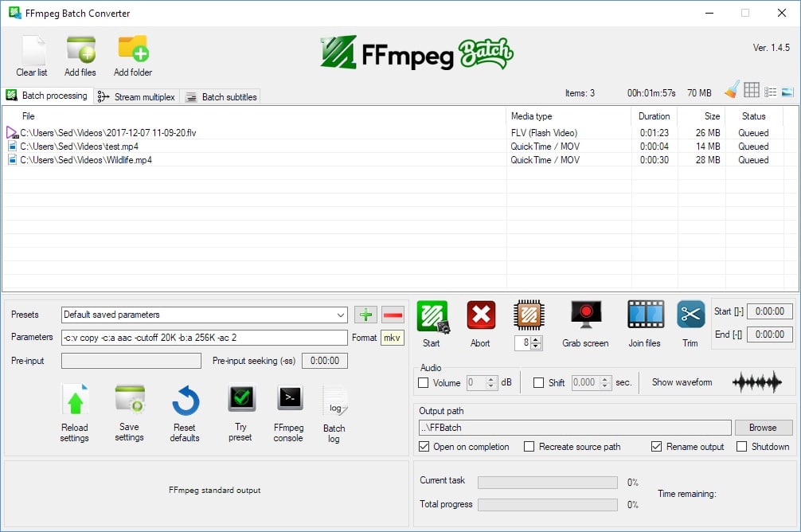The image size is (801, 532).
Task: Sort by the Status column header
Action: tap(753, 116)
